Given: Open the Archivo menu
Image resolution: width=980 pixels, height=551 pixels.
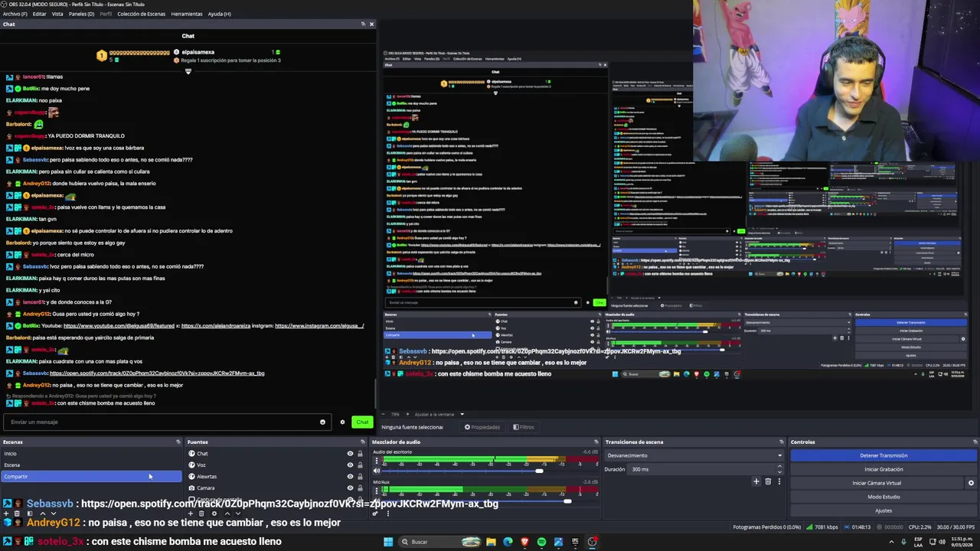Looking at the screenshot, I should pyautogui.click(x=15, y=14).
